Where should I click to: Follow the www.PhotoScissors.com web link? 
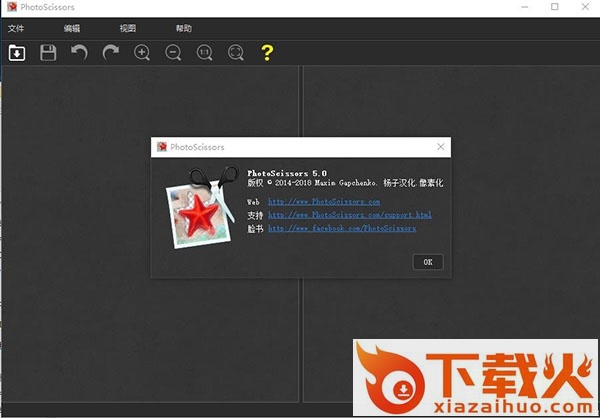(x=323, y=201)
